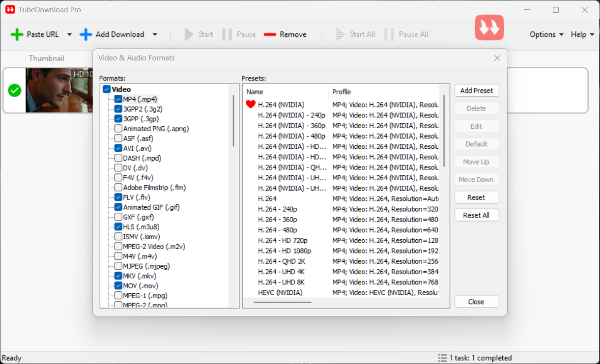Click the Close button in dialog
Viewport: 600px width, 364px height.
click(477, 302)
